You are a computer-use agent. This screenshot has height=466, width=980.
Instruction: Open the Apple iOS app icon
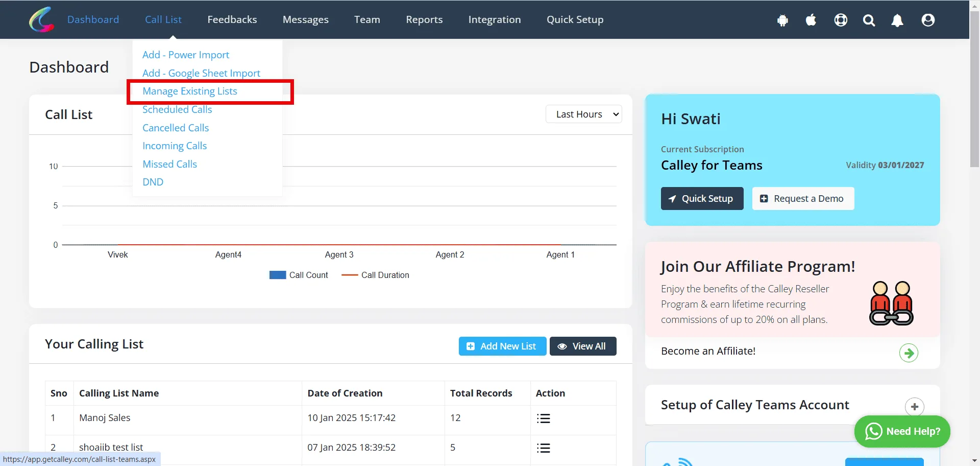811,20
